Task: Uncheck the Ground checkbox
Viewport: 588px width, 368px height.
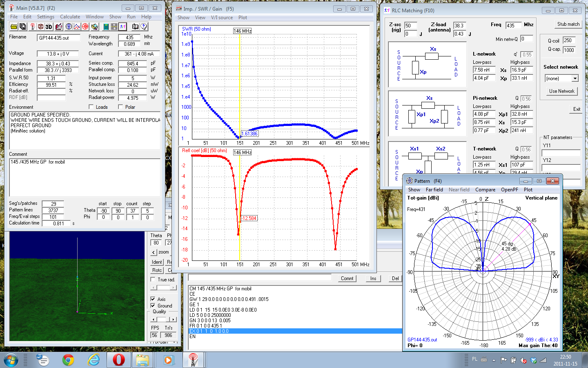Action: (153, 305)
